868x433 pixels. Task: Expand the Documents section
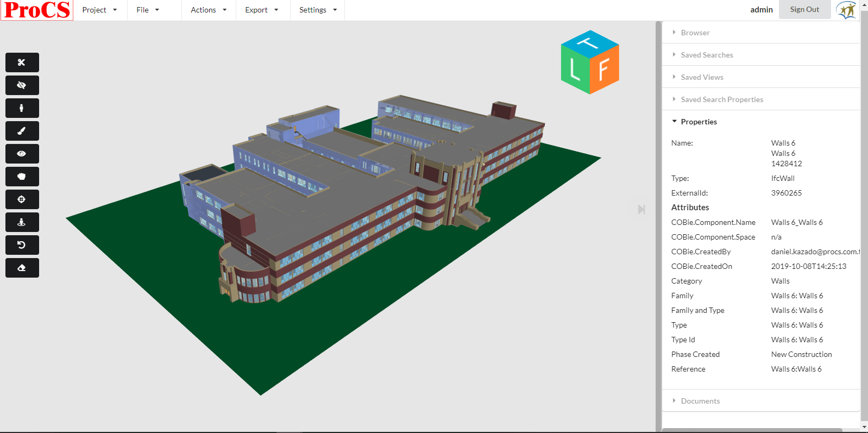700,401
